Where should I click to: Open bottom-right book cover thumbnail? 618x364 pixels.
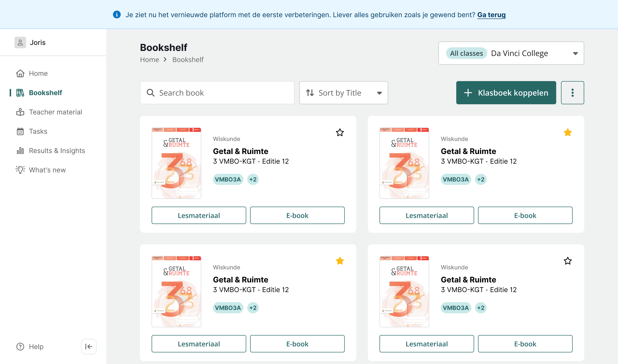pos(404,291)
